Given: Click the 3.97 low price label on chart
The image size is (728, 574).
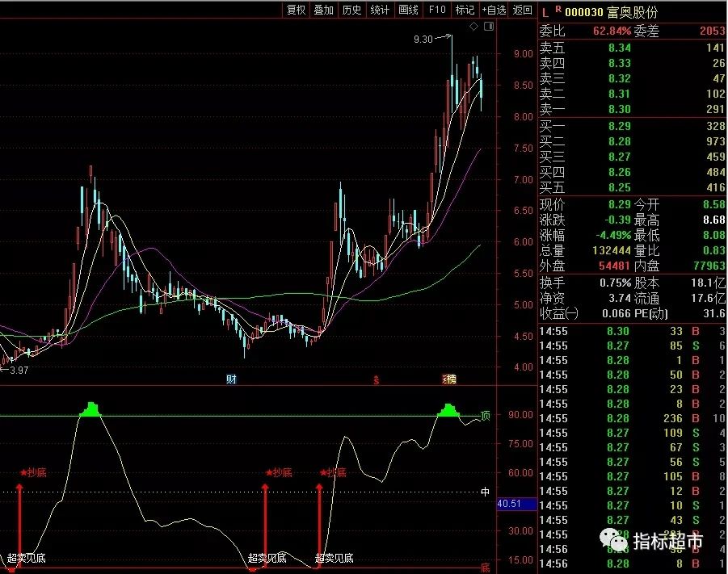Looking at the screenshot, I should pos(19,371).
